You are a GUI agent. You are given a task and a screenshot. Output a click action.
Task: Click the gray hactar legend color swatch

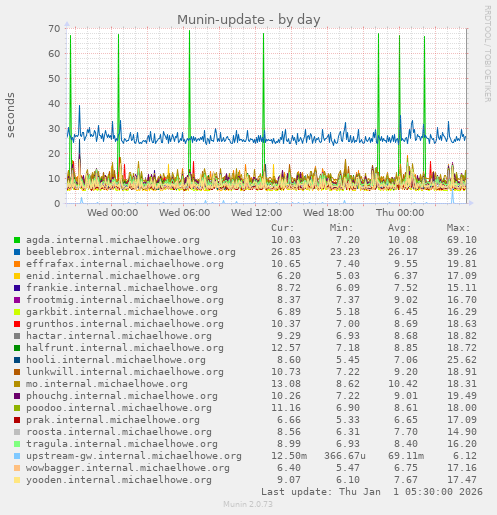pos(17,336)
